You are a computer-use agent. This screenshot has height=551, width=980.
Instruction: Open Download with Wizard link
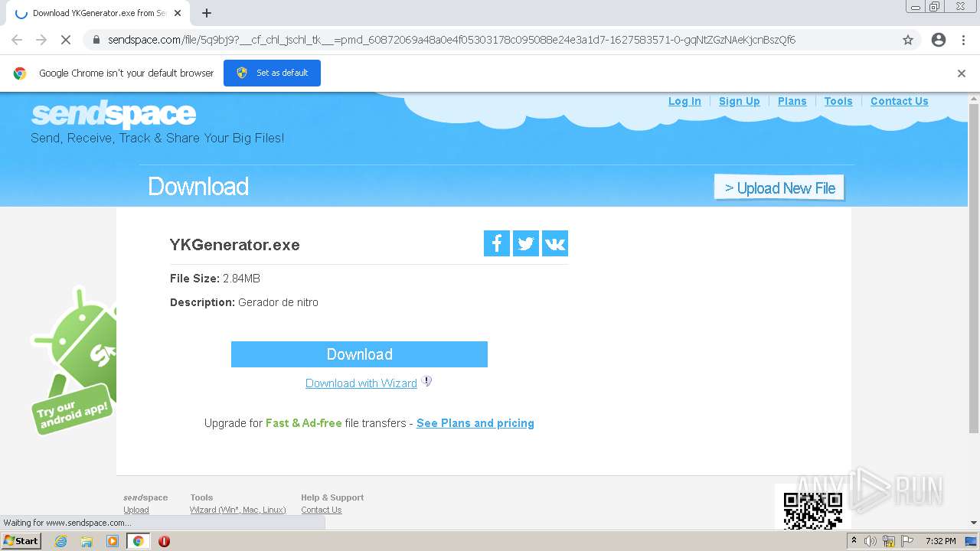click(x=361, y=383)
